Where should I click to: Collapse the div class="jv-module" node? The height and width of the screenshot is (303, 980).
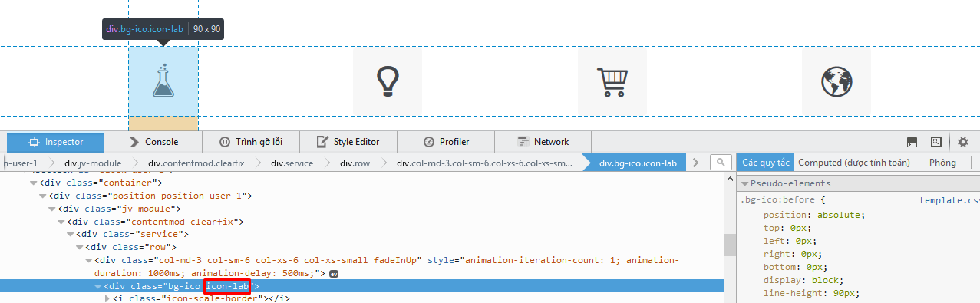click(x=51, y=209)
